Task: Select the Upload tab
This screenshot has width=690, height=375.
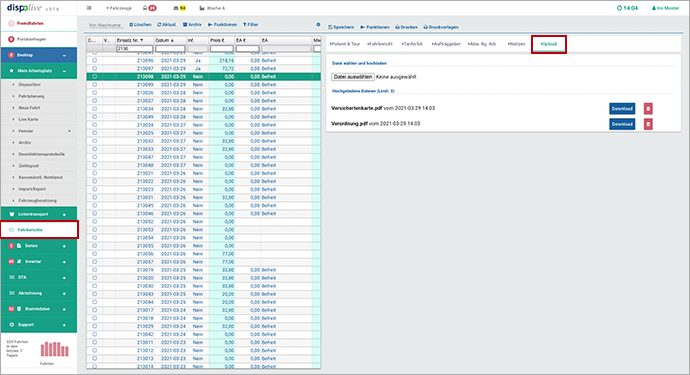Action: click(x=548, y=44)
